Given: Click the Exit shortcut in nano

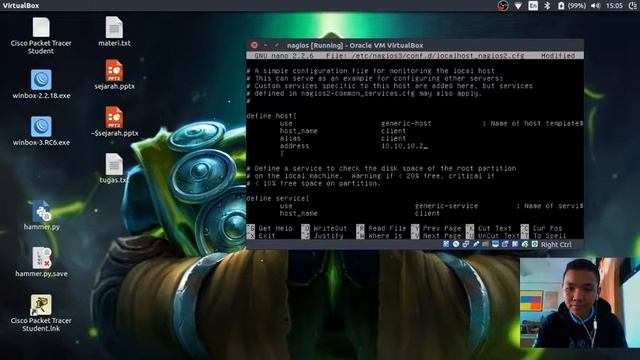Looking at the screenshot, I should [x=261, y=236].
